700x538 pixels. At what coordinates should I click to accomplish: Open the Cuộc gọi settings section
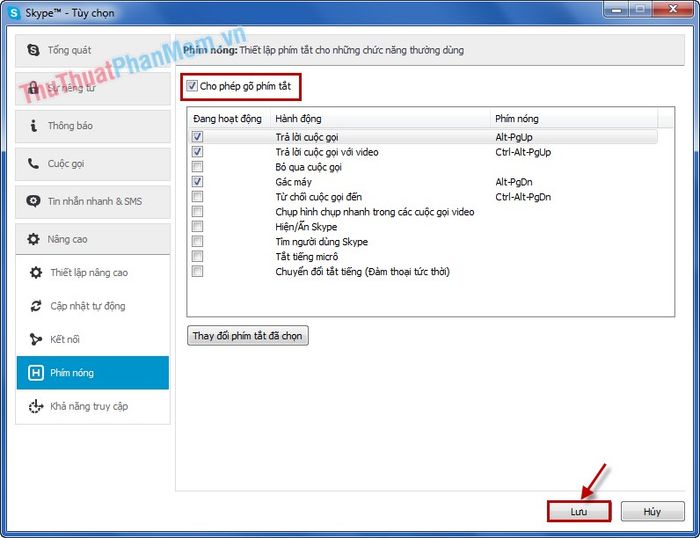pyautogui.click(x=93, y=163)
